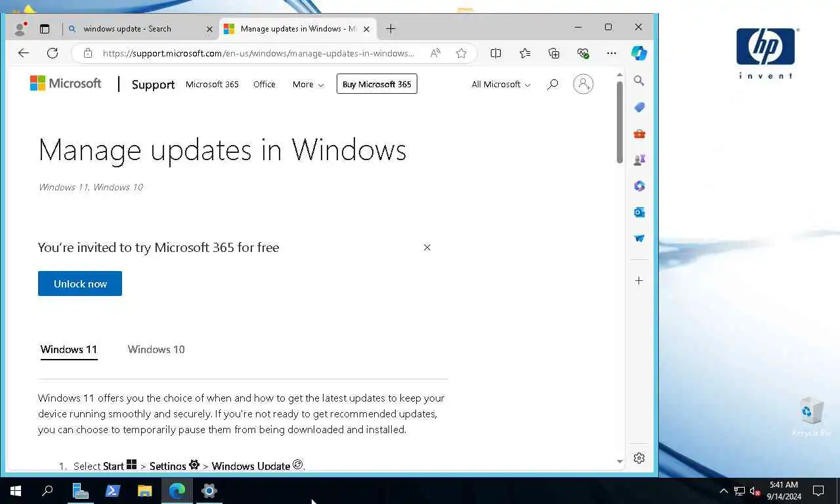Viewport: 840px width, 504px height.
Task: Open the split screen icon
Action: (x=496, y=53)
